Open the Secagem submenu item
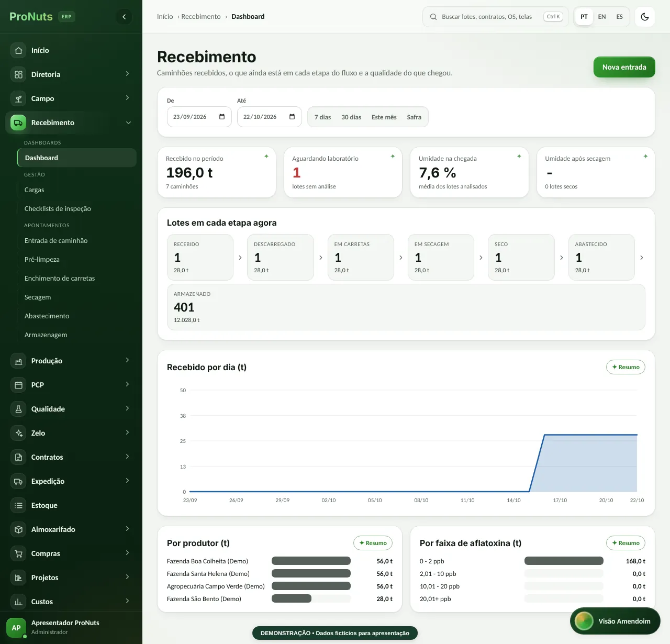Screen dimensions: 670x644 click(77, 297)
